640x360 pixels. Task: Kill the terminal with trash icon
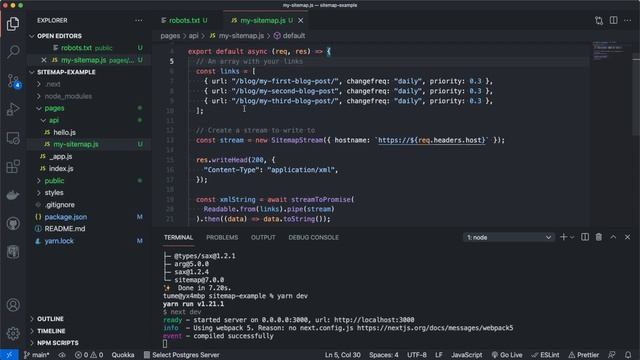pyautogui.click(x=599, y=237)
